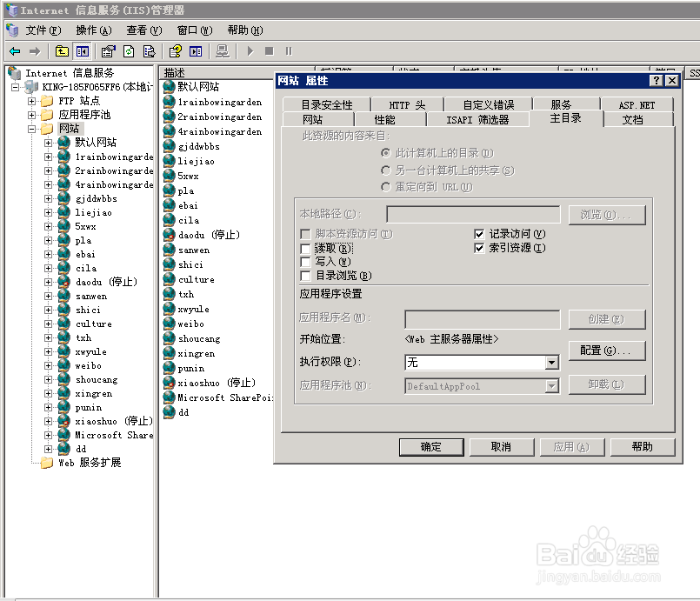Check the 目录浏览 (B) checkbox
Image resolution: width=700 pixels, height=601 pixels.
point(305,276)
